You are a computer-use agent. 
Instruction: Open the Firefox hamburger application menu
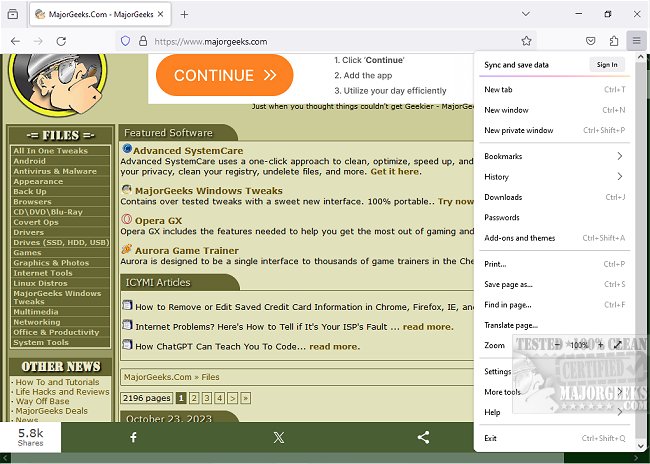pyautogui.click(x=636, y=41)
